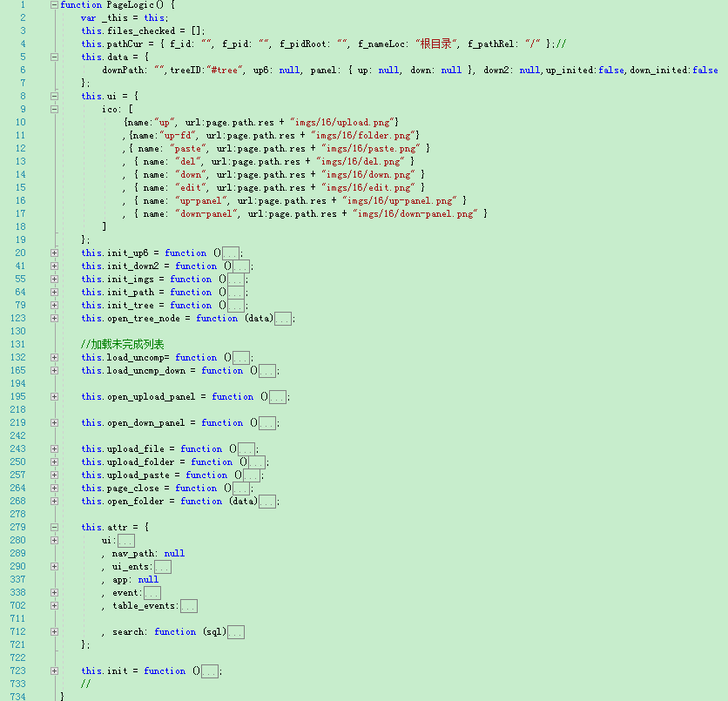
Task: Click the collapsed ellipsis box after upload_folder
Action: click(257, 462)
